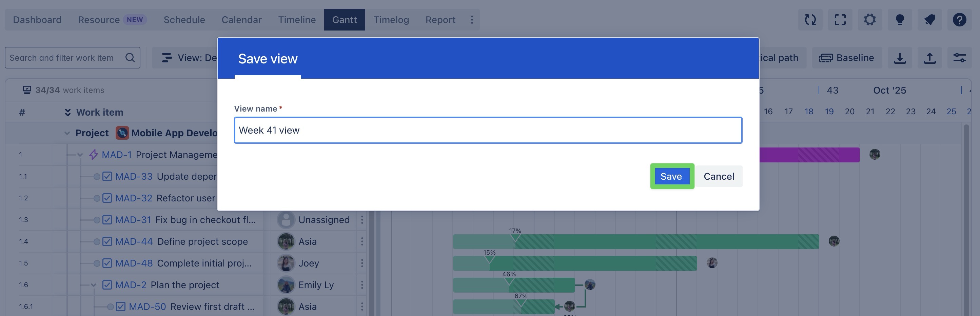Click the Unassigned assignee on MAD-31
The height and width of the screenshot is (316, 980).
pos(313,220)
